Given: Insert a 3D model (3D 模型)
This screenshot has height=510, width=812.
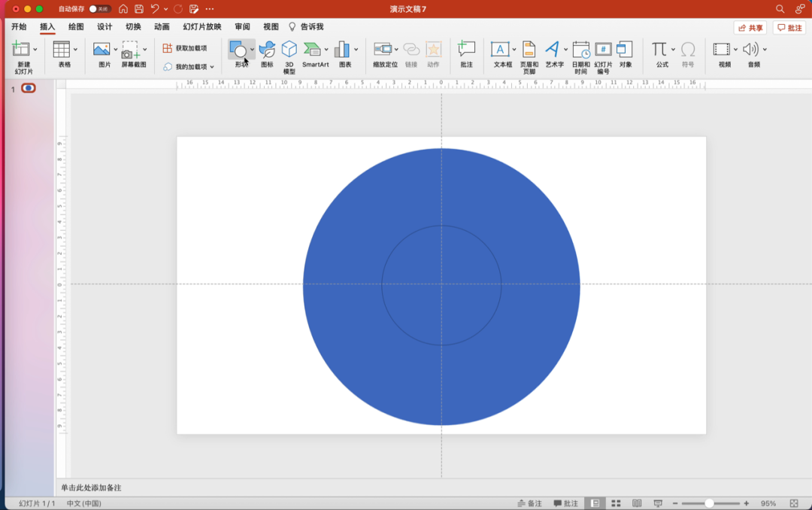Looking at the screenshot, I should coord(289,57).
